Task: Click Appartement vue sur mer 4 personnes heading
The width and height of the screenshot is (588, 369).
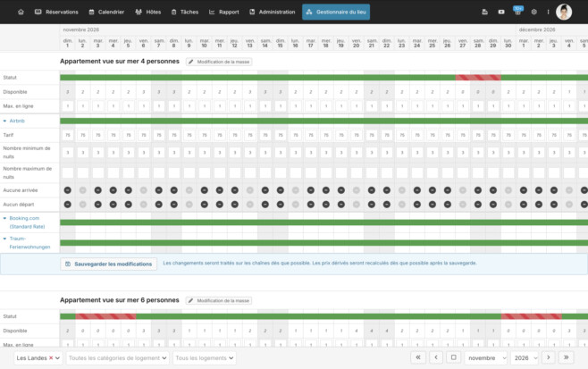Action: click(x=120, y=61)
